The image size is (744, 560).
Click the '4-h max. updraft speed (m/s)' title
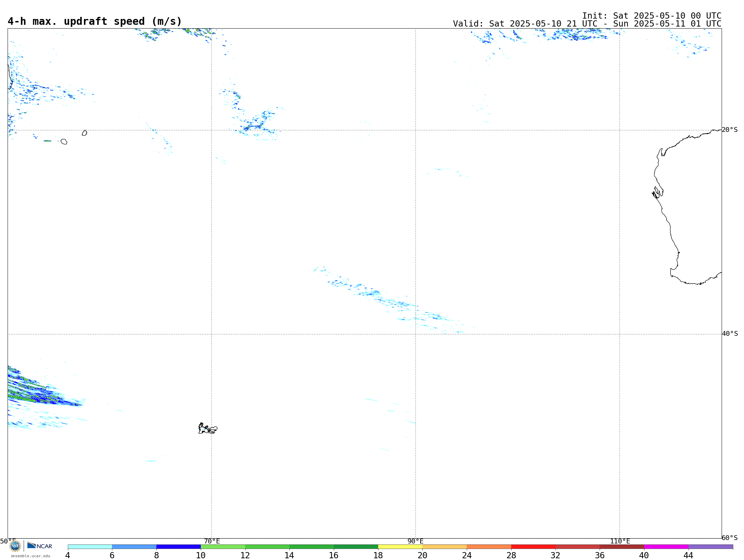[95, 21]
